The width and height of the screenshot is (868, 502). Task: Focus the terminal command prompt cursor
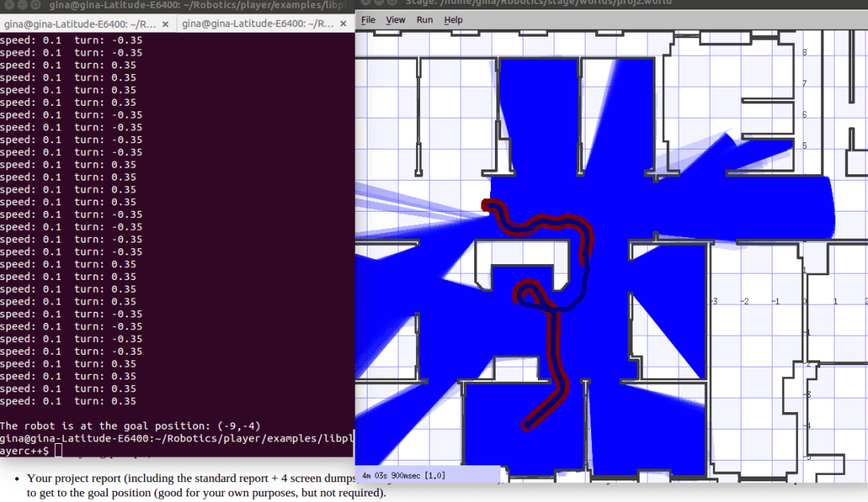pyautogui.click(x=58, y=451)
